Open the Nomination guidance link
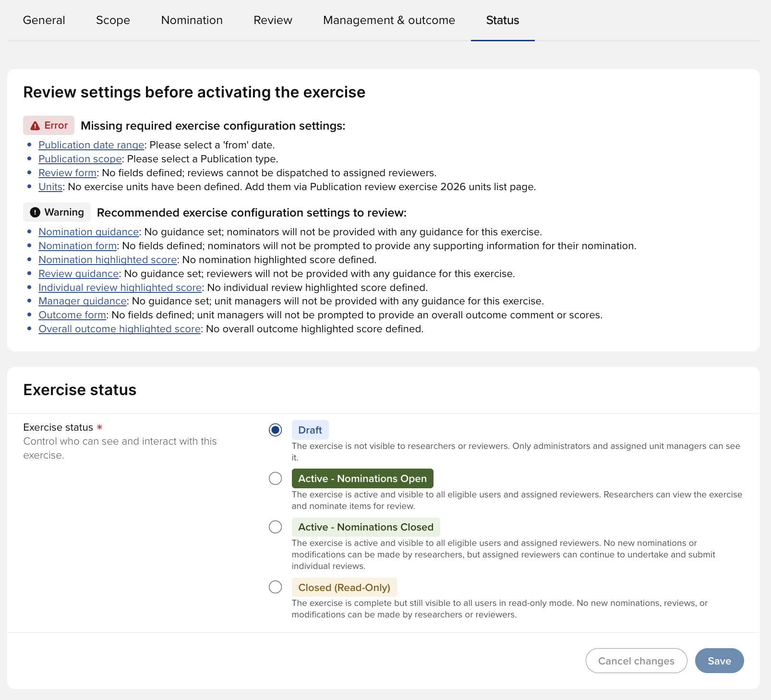 89,232
